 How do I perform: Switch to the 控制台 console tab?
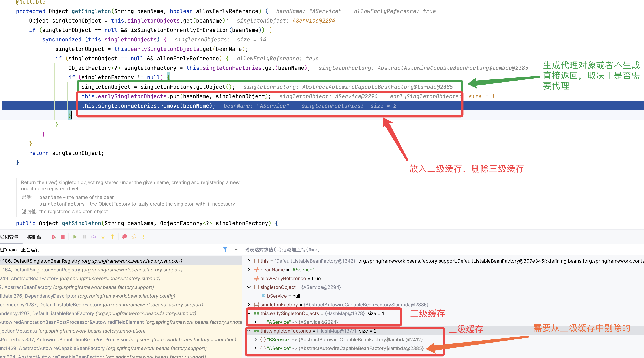click(x=34, y=237)
